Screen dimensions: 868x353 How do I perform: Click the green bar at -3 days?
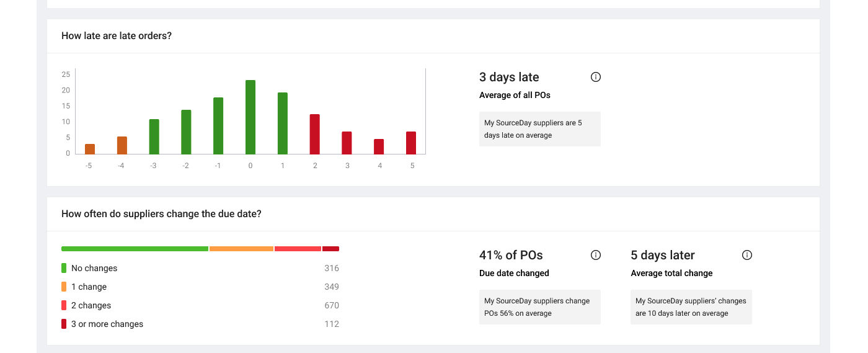(x=154, y=136)
